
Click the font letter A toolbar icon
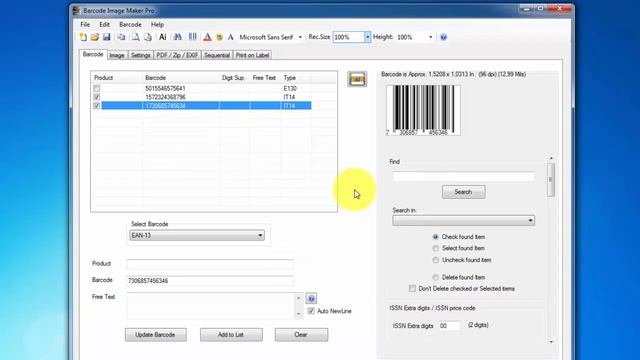pos(231,37)
